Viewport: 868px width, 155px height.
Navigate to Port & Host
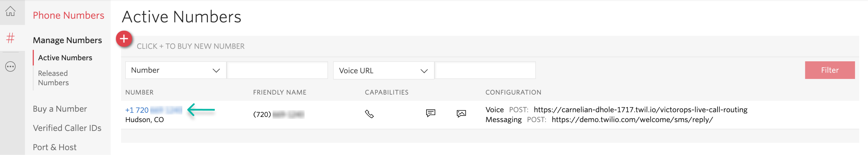coord(55,147)
